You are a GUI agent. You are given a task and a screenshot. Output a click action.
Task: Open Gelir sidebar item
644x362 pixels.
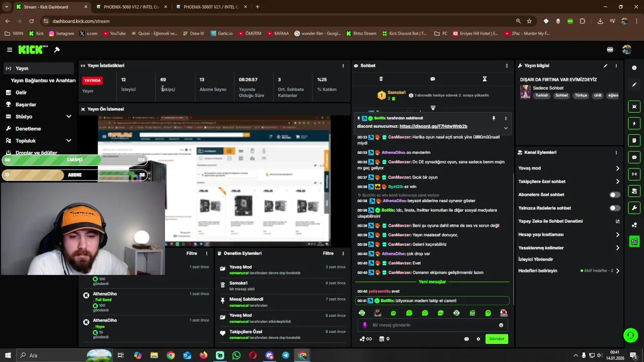point(21,93)
